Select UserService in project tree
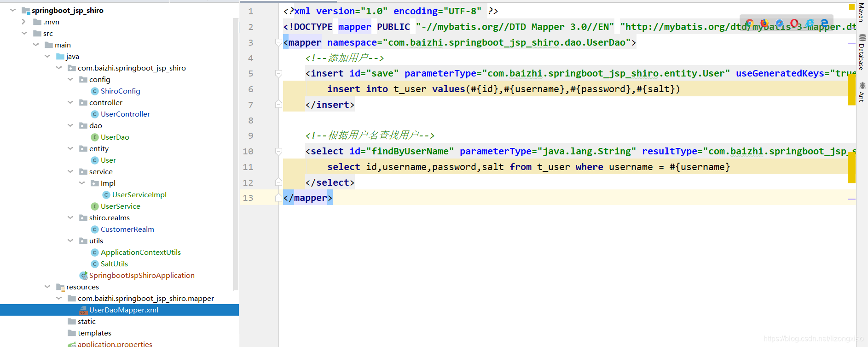Screen dimensions: 868x347 coord(121,206)
